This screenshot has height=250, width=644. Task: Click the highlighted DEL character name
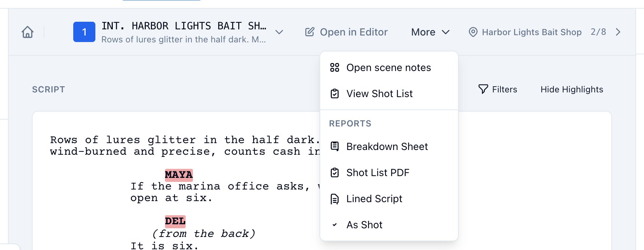pos(175,221)
